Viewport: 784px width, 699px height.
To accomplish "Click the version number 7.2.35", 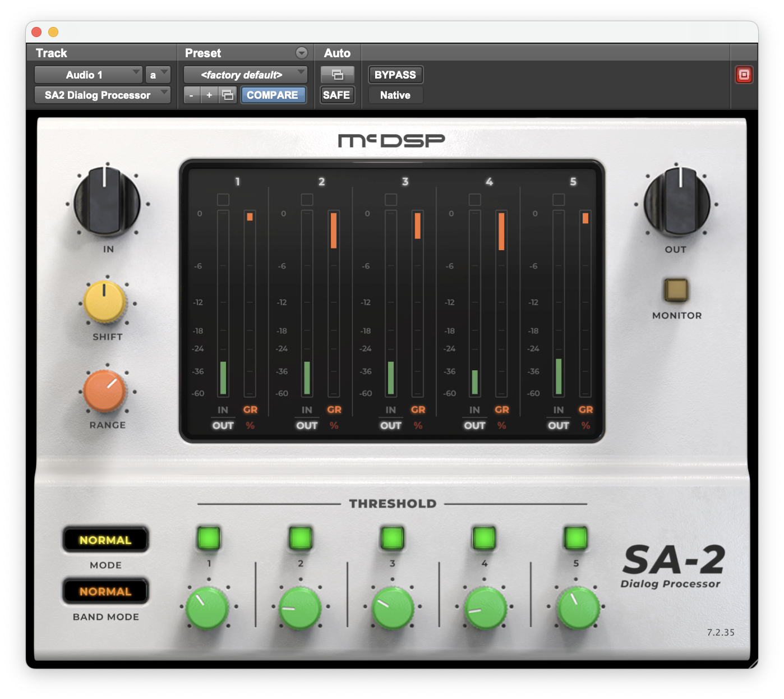I will click(x=721, y=632).
